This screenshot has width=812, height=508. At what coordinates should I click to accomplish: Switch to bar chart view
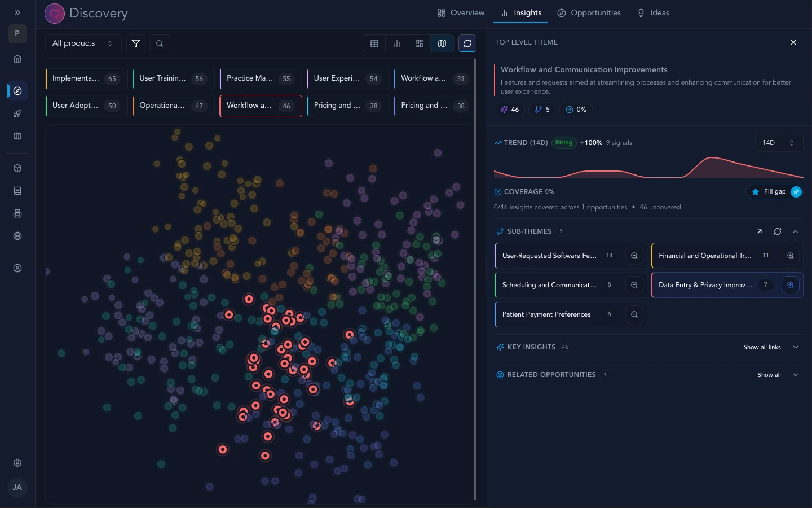[397, 43]
